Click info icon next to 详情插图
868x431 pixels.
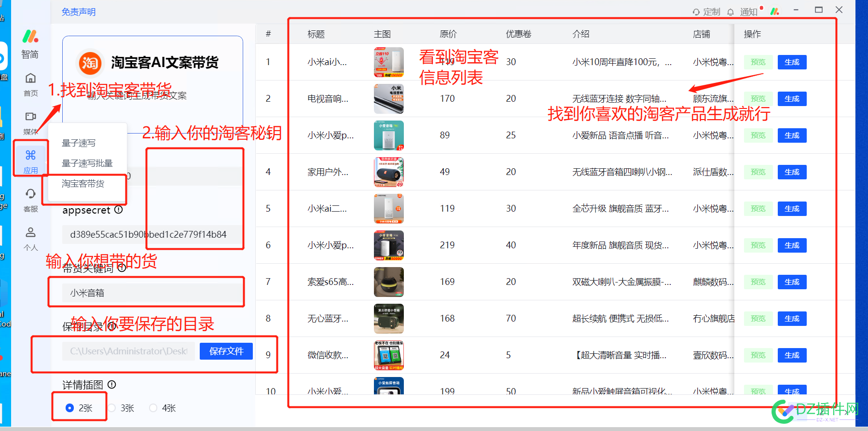pos(112,384)
